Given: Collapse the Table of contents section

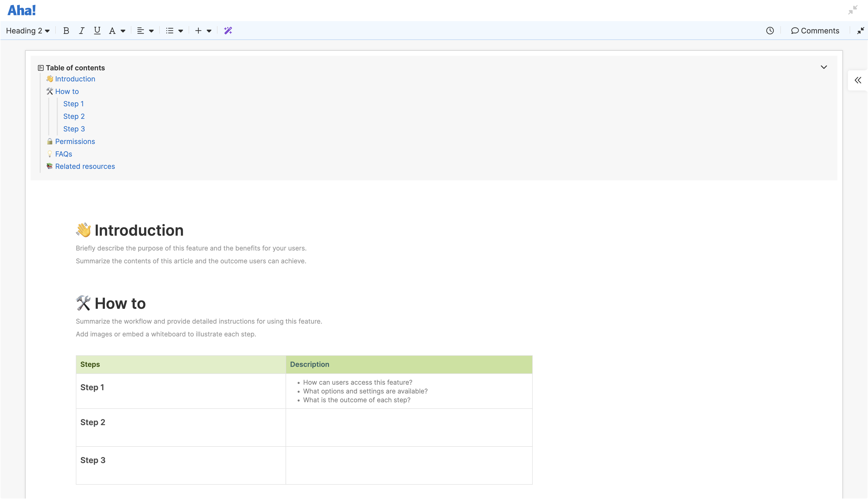Looking at the screenshot, I should tap(824, 67).
